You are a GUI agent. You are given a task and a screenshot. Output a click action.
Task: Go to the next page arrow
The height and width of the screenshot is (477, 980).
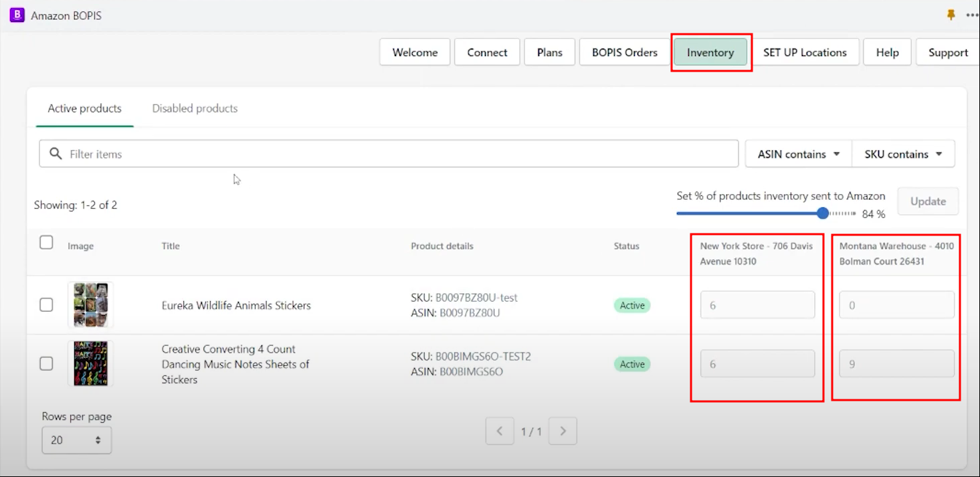(563, 432)
